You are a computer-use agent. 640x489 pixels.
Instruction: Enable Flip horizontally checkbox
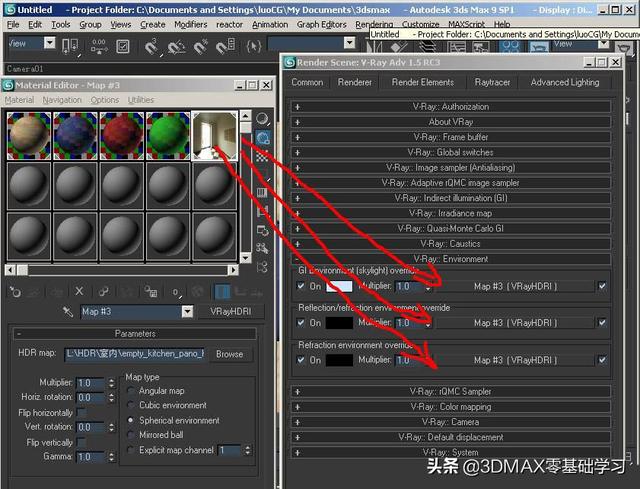82,413
